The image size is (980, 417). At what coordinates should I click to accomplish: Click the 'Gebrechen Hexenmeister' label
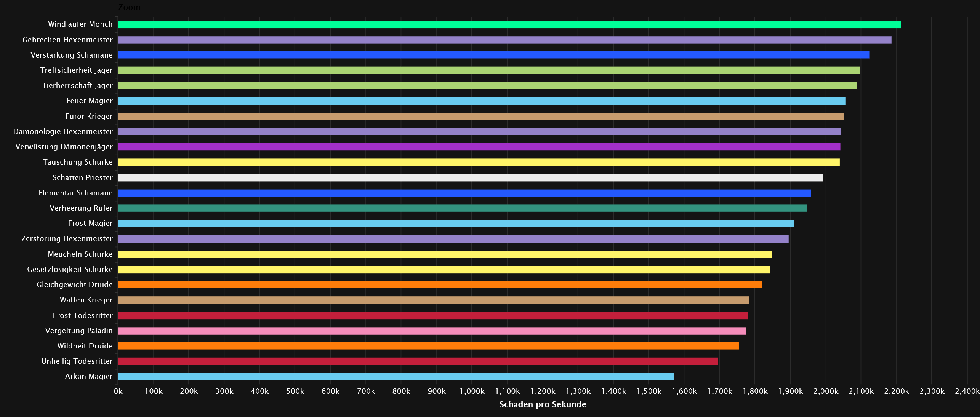click(x=67, y=40)
